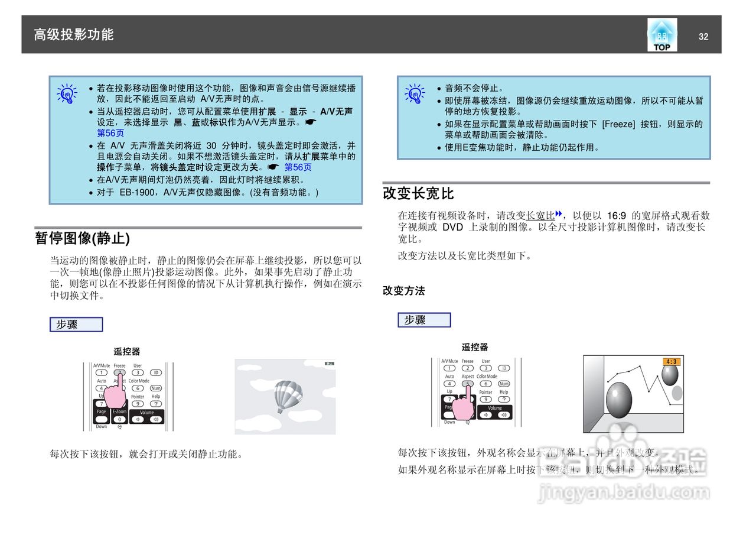
Task: Click the ID button on the 暂停图像 remote
Action: 156,372
